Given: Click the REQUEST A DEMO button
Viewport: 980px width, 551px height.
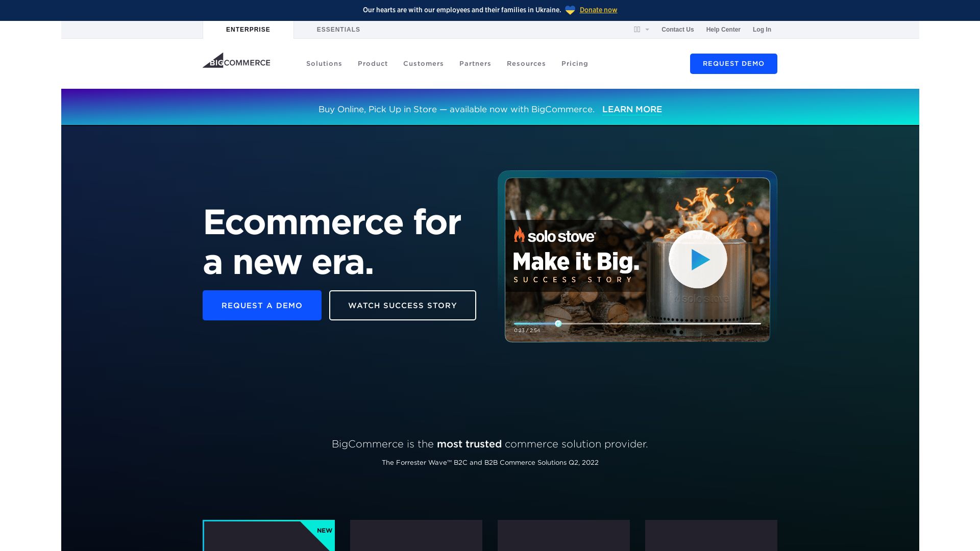Looking at the screenshot, I should coord(262,306).
